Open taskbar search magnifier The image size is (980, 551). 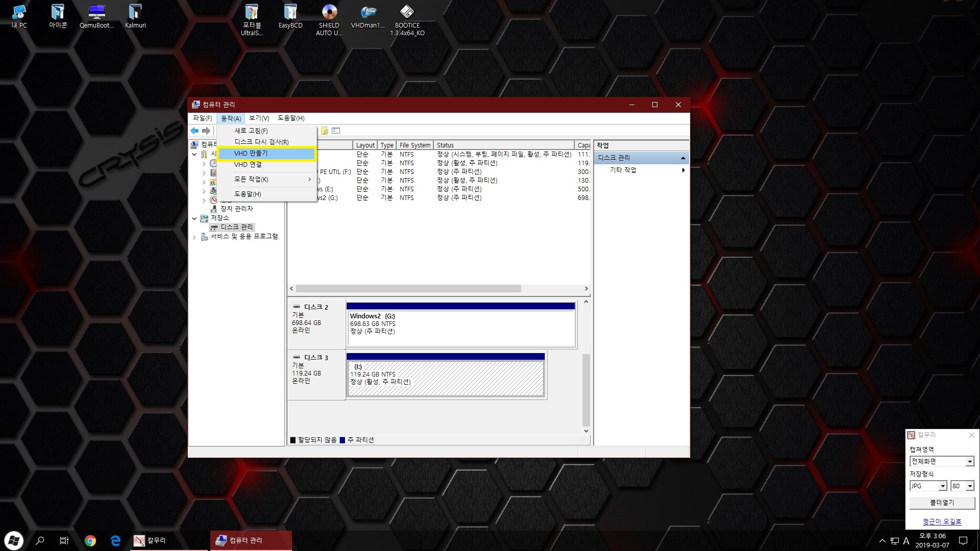[40, 540]
